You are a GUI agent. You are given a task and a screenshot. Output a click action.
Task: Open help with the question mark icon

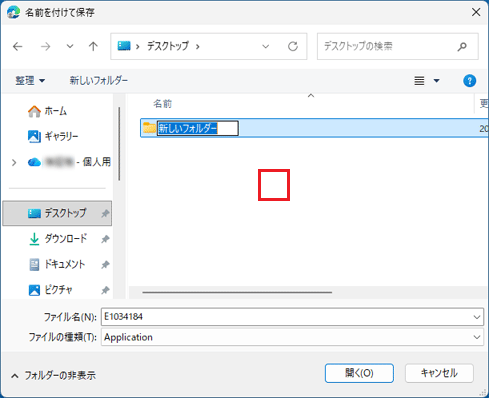point(469,81)
